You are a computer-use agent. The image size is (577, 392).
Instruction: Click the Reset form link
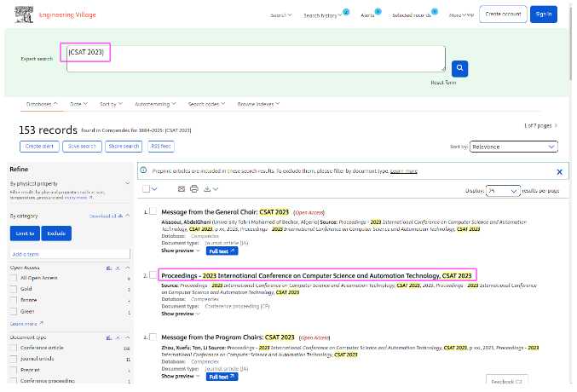coord(443,83)
